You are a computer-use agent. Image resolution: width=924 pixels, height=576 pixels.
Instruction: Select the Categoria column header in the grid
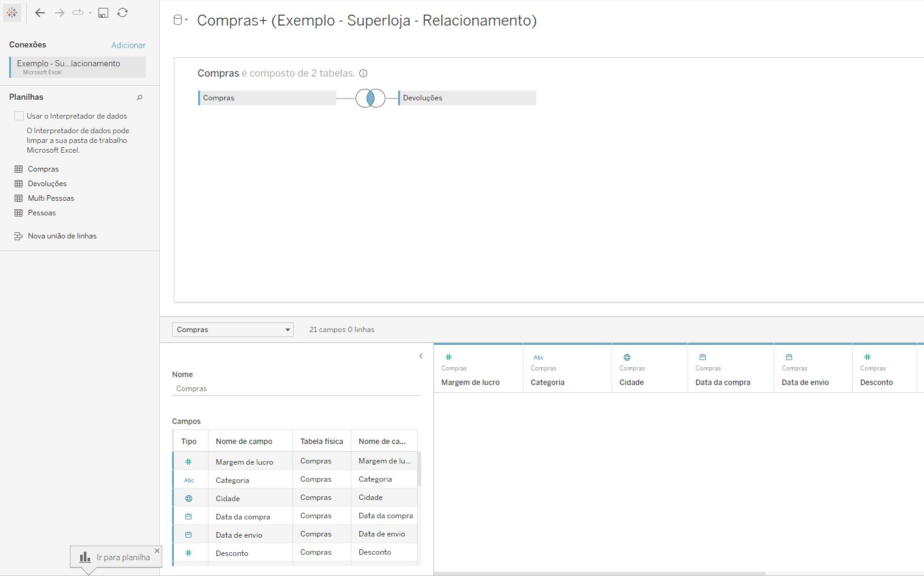tap(567, 369)
